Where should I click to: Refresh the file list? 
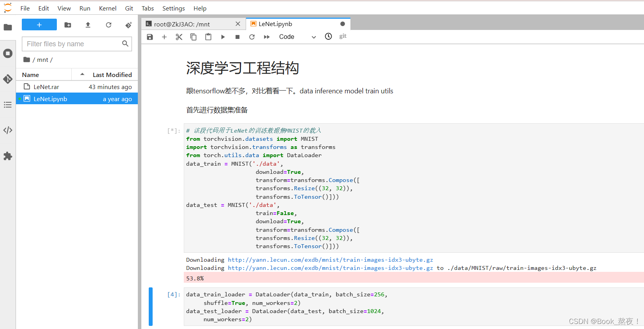point(109,25)
